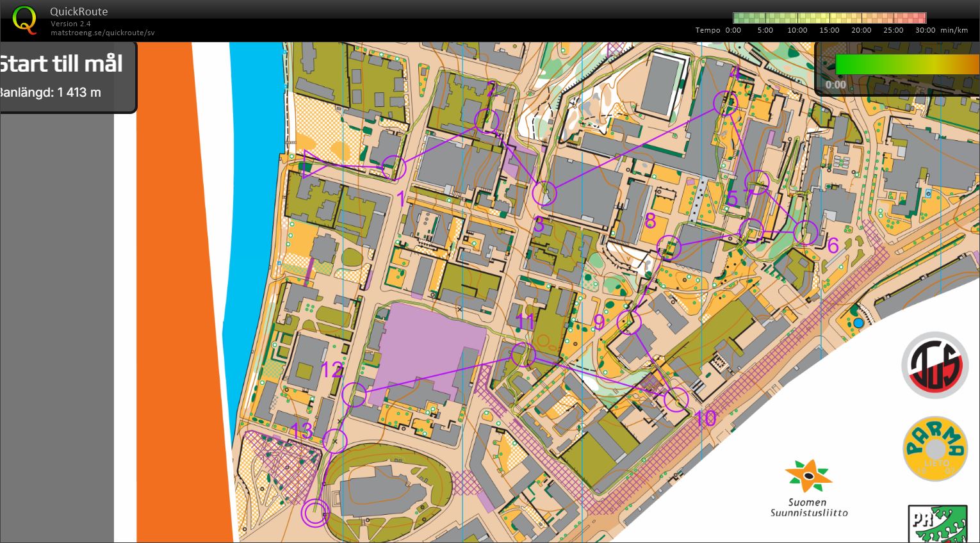Click the 5:00 tempo legend value
980x543 pixels.
765,30
